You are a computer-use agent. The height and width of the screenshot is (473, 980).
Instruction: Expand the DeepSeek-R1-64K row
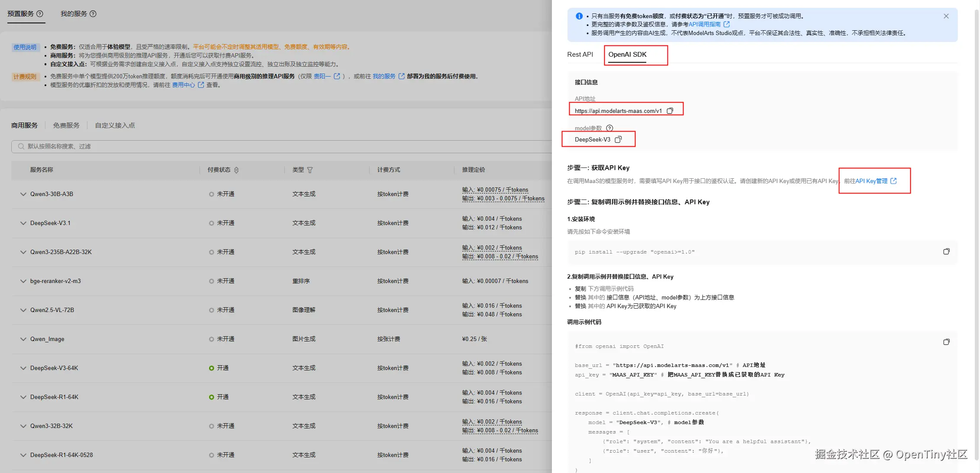point(23,397)
